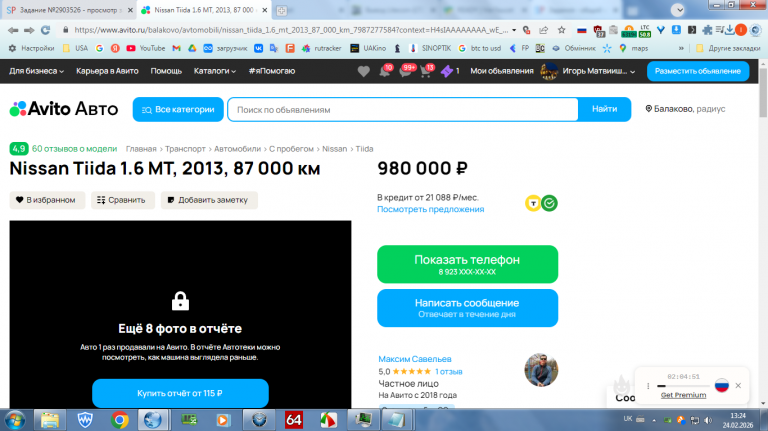The width and height of the screenshot is (768, 431).
Task: Focus the Поиск по объявлениям search field
Action: tap(403, 110)
